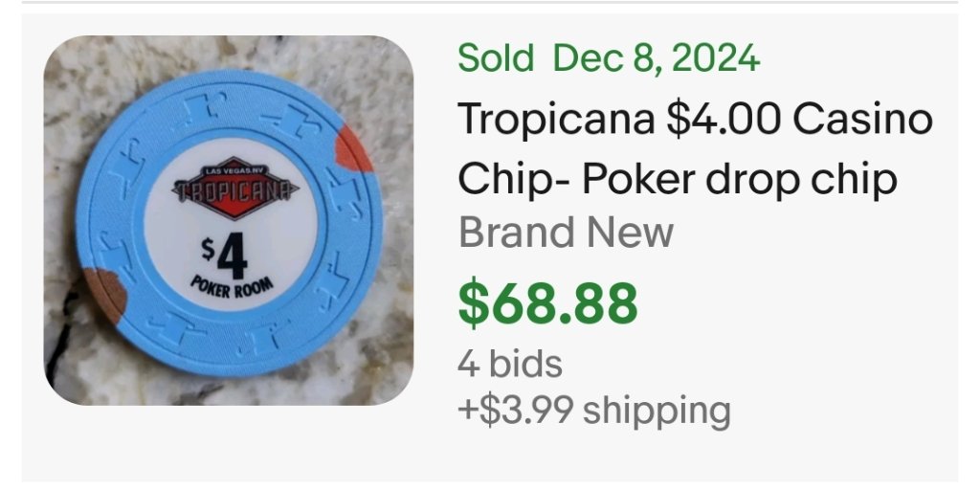Click the "Brand New" condition label

[x=567, y=233]
